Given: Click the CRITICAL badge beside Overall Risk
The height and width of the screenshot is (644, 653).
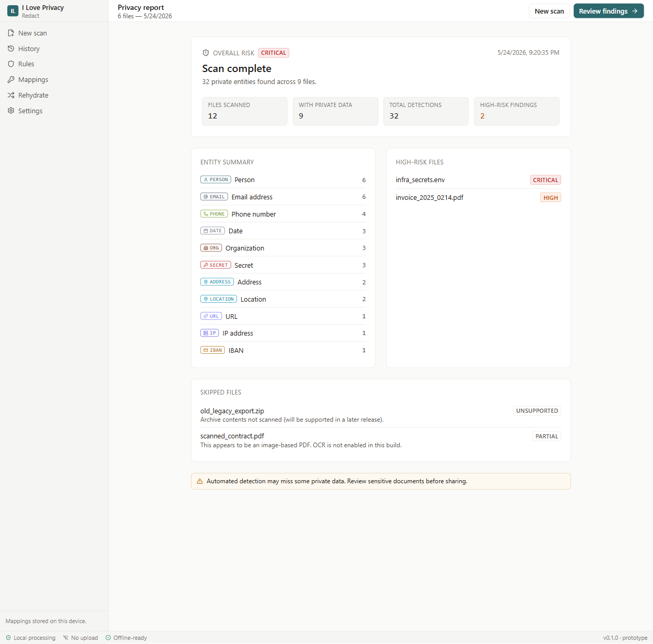Looking at the screenshot, I should click(274, 53).
